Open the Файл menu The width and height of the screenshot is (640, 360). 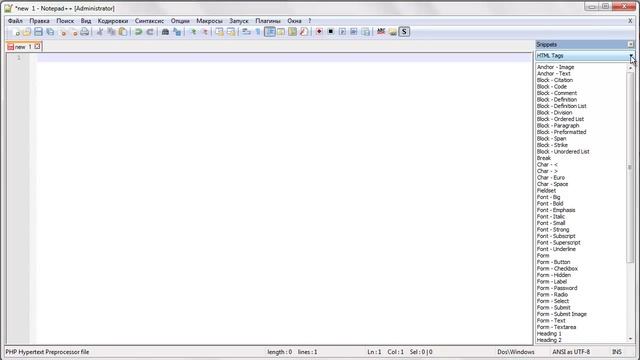pyautogui.click(x=15, y=21)
